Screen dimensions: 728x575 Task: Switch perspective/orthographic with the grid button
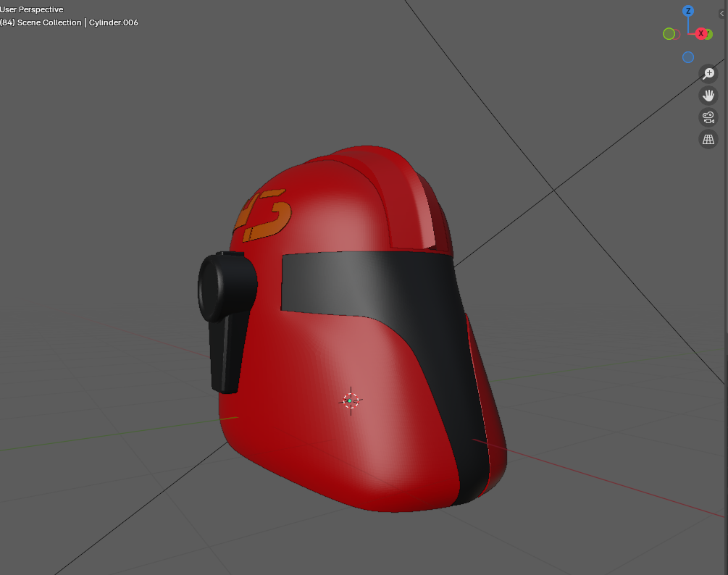click(x=708, y=139)
